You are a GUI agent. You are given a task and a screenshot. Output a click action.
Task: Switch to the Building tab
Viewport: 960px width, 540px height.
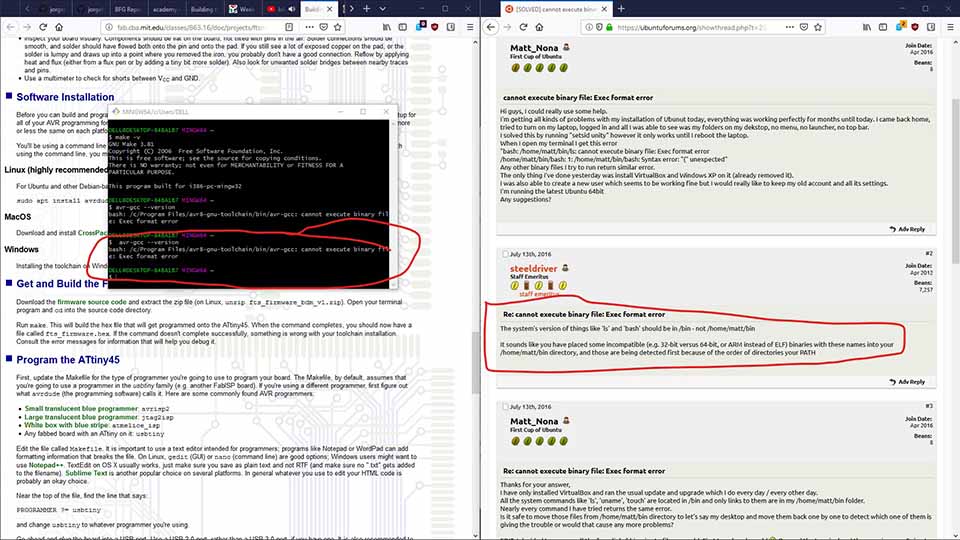pos(203,9)
